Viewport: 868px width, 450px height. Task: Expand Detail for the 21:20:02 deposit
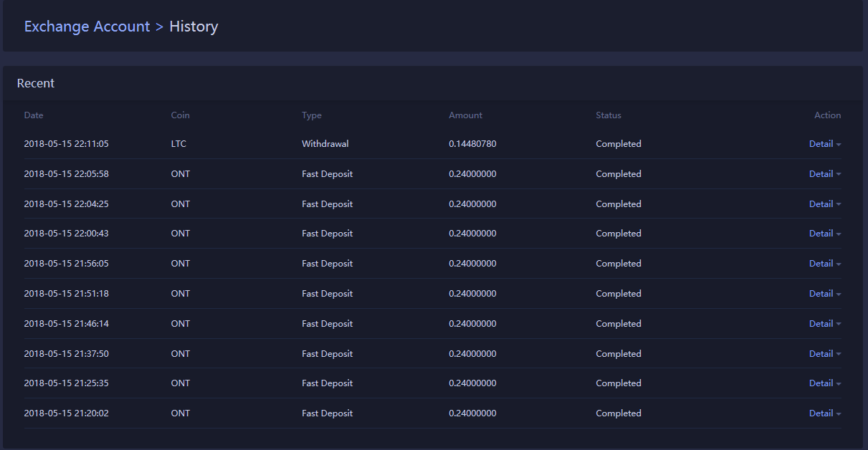(824, 413)
